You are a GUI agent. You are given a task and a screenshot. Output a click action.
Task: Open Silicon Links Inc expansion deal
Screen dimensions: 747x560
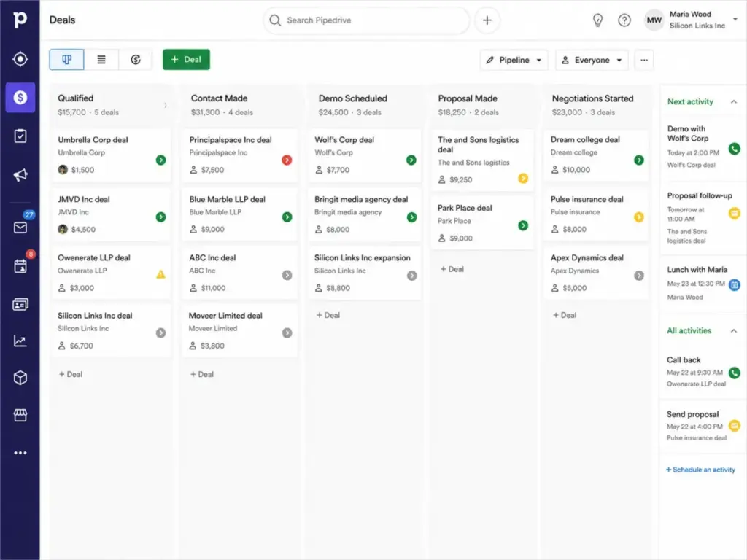[x=365, y=273]
